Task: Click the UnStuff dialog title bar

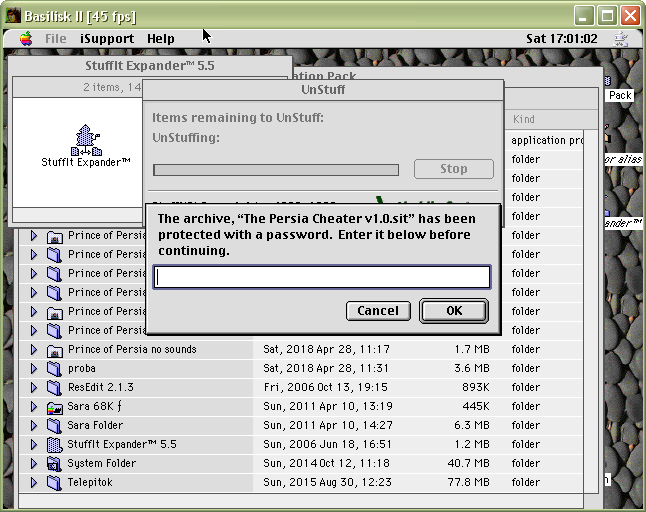Action: 323,90
